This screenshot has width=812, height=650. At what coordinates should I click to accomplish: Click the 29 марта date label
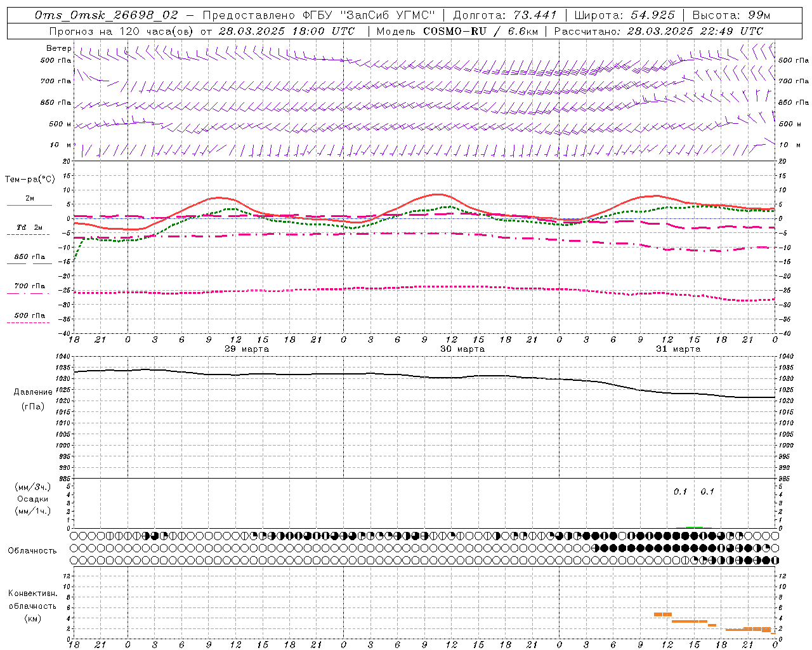click(x=247, y=349)
